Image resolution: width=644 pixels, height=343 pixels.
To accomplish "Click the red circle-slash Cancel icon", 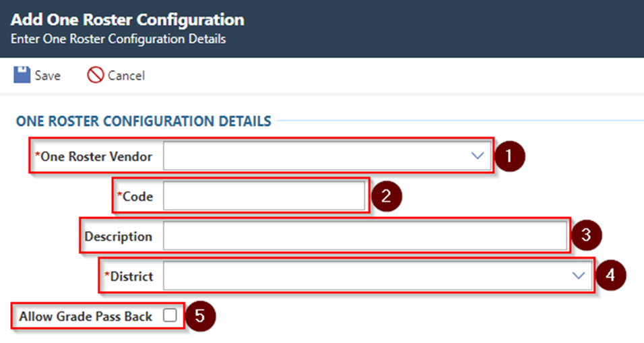I will pos(95,75).
